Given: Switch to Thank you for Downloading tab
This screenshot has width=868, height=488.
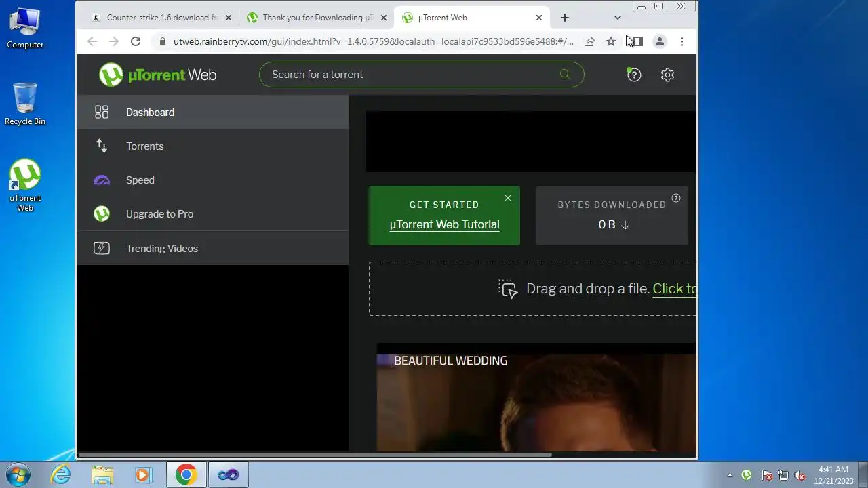Looking at the screenshot, I should [317, 18].
